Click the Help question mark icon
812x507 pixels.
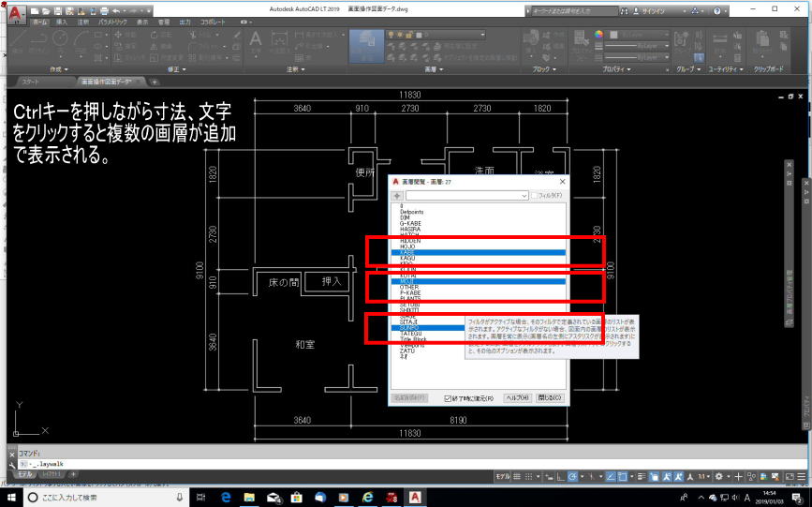pyautogui.click(x=717, y=10)
